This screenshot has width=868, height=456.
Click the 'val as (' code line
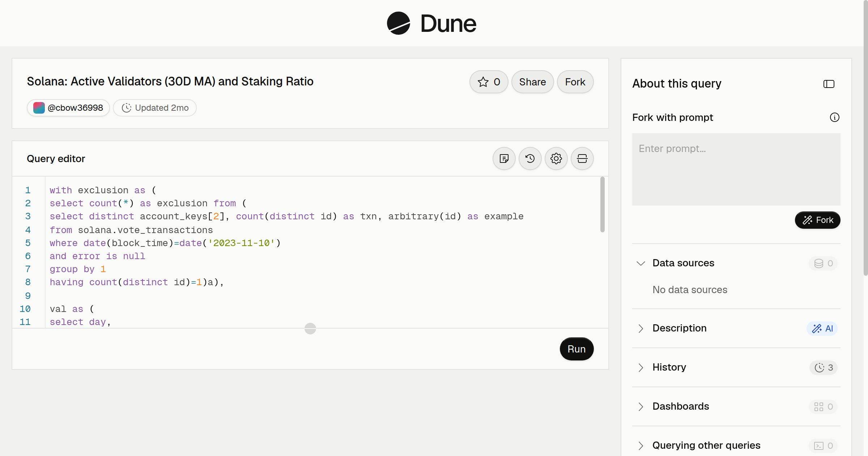[x=72, y=309]
